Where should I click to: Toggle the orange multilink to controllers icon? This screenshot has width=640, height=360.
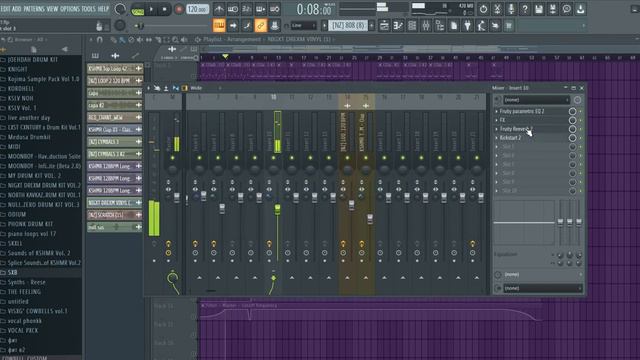tap(260, 26)
